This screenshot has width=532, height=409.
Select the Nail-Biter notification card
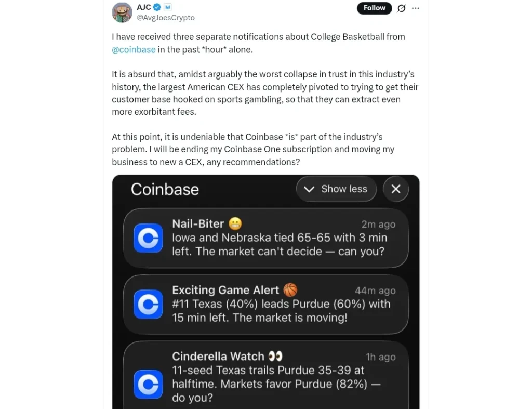[x=266, y=238]
